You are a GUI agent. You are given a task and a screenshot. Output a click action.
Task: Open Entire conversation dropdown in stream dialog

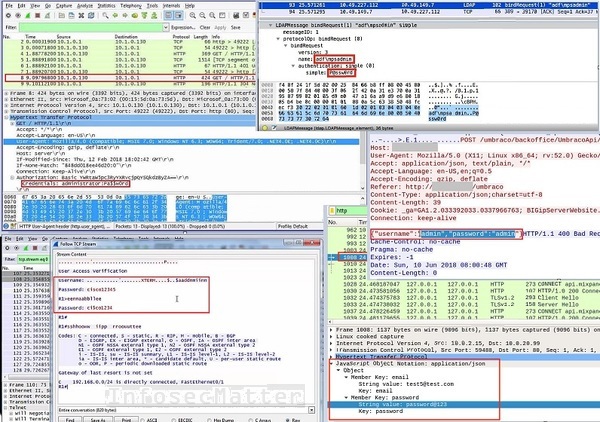pyautogui.click(x=311, y=410)
